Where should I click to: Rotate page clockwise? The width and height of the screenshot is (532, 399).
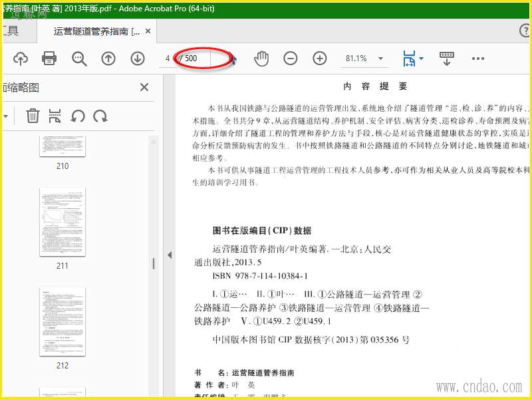(x=100, y=116)
